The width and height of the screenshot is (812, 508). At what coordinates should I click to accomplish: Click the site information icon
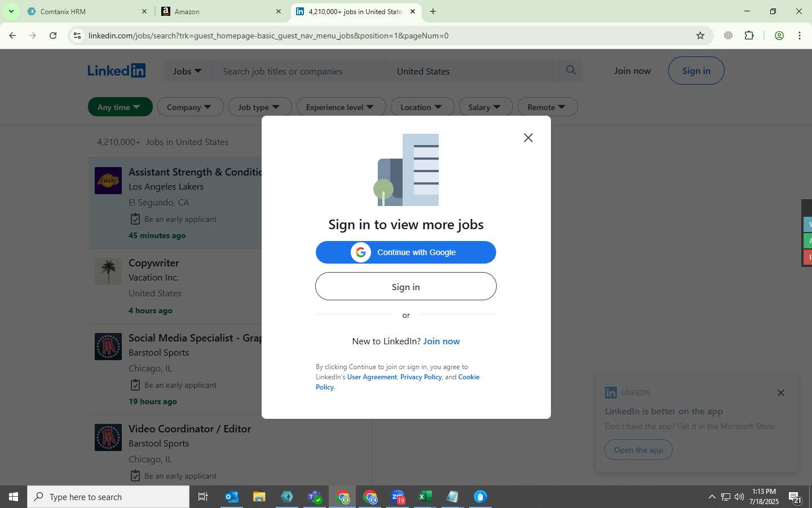77,36
